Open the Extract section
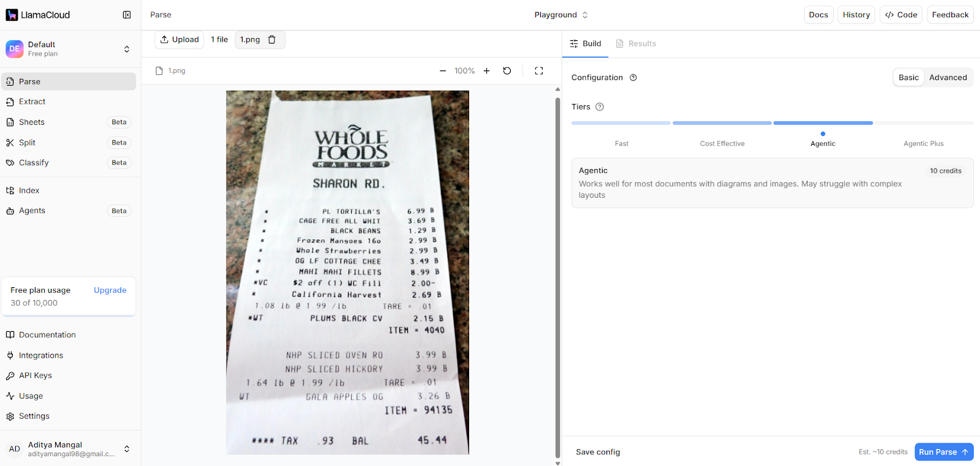 (69, 102)
